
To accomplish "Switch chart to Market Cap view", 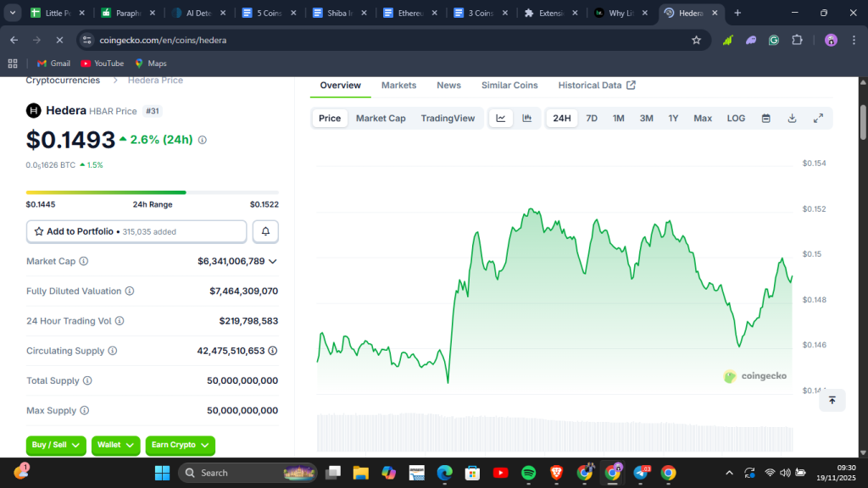I will (381, 119).
